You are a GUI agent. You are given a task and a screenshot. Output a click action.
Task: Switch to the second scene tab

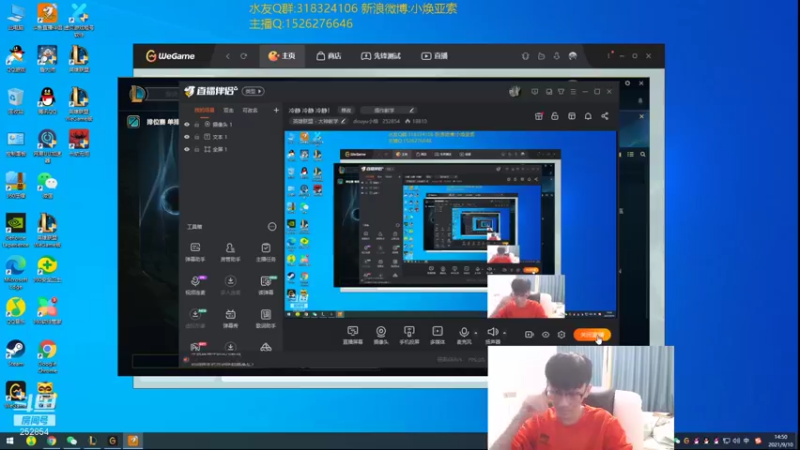click(228, 110)
